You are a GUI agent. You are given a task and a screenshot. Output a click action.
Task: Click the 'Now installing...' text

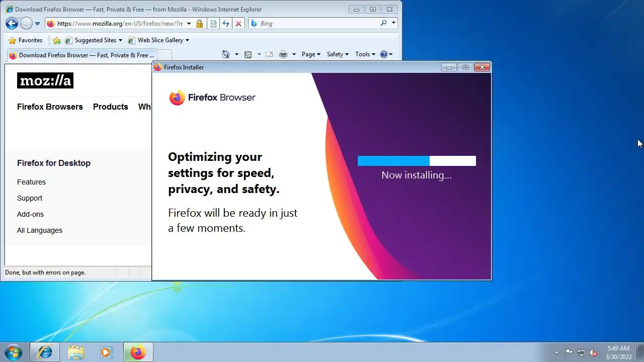[417, 175]
